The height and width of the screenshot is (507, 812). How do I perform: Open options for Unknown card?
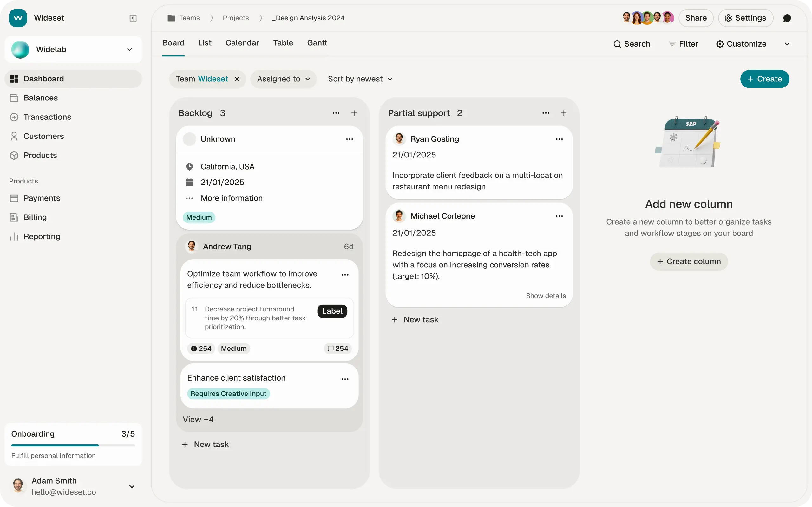349,139
